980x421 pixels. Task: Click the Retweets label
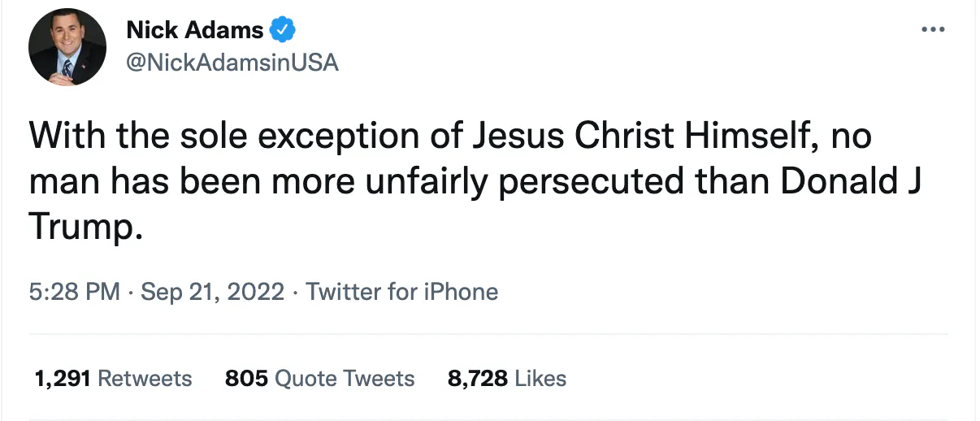(x=145, y=378)
